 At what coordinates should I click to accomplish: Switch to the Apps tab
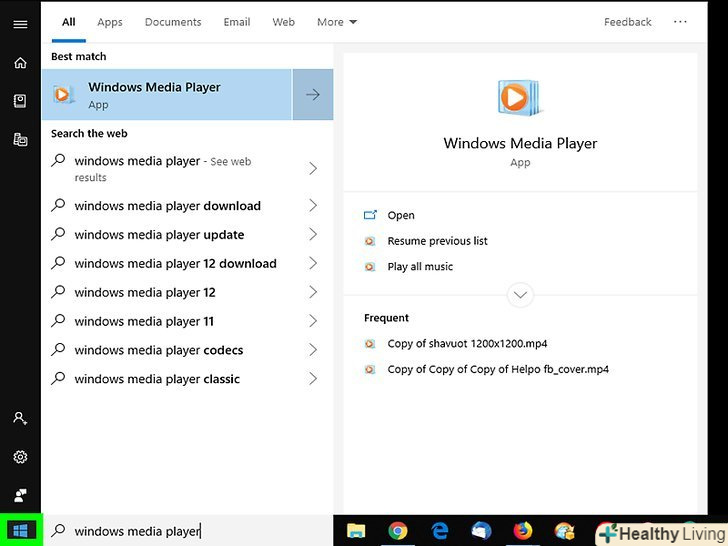coord(110,22)
